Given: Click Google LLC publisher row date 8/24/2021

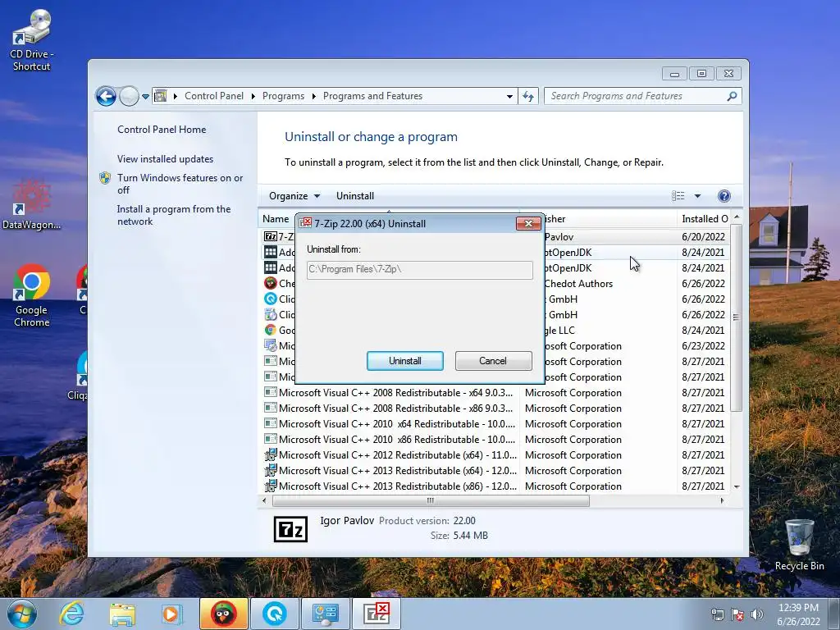Looking at the screenshot, I should tap(703, 330).
